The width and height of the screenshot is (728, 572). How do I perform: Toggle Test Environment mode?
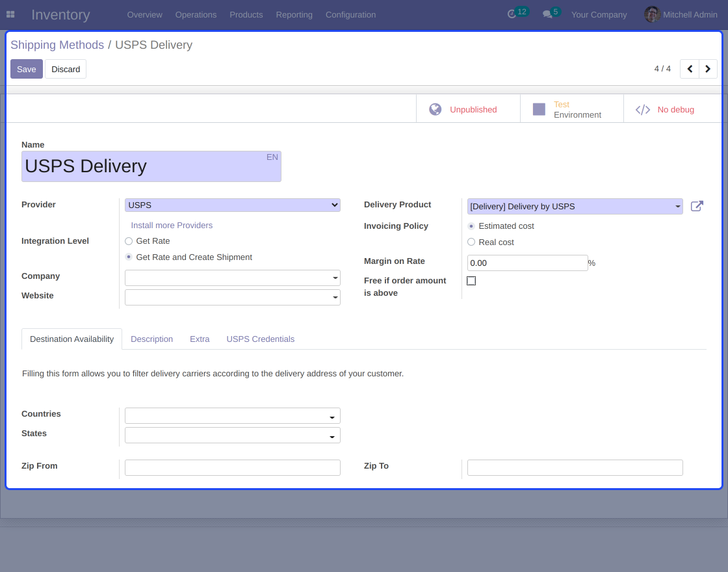571,109
